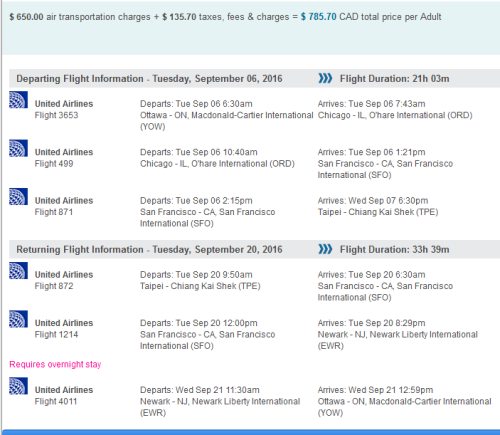Click the Flight 3653 label
500x435 pixels.
click(56, 115)
